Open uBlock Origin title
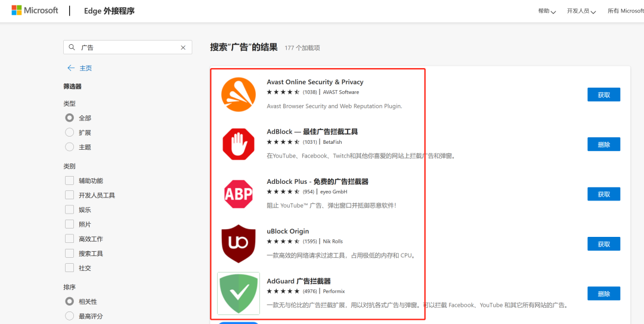The image size is (644, 324). 288,231
